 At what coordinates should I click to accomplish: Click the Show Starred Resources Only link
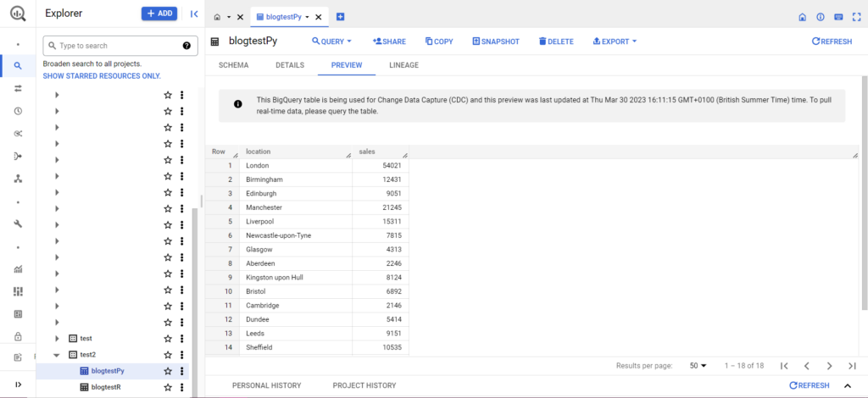[102, 75]
